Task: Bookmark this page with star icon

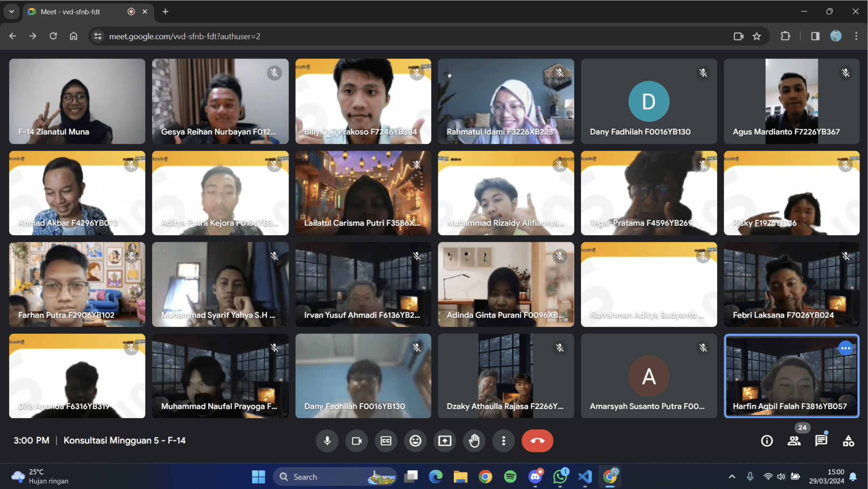Action: (757, 36)
